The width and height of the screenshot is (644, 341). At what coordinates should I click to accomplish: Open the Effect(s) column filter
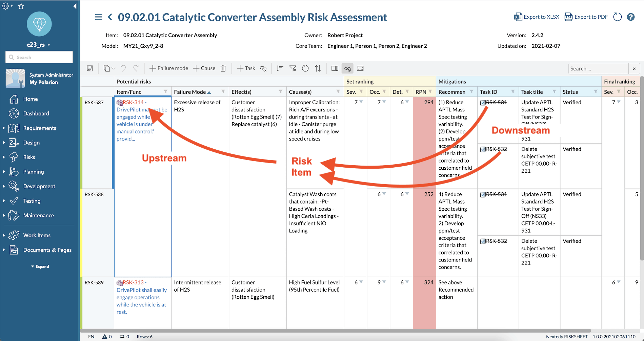coord(281,91)
